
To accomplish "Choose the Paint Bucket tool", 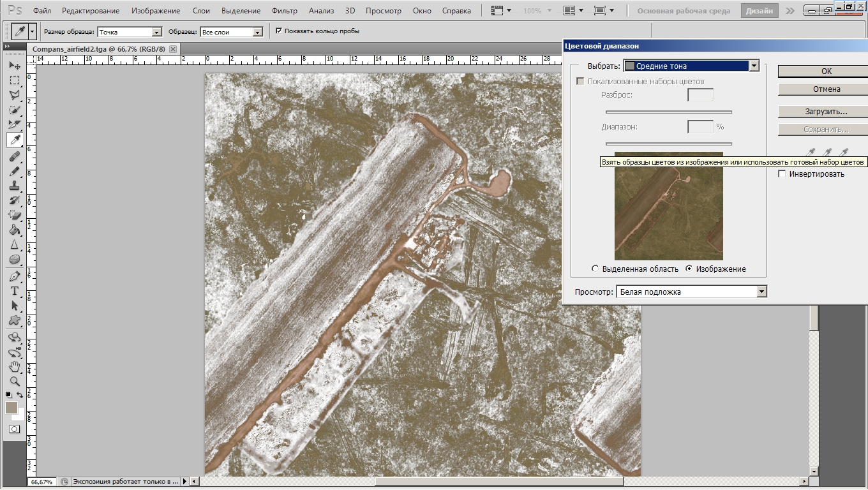I will (14, 230).
